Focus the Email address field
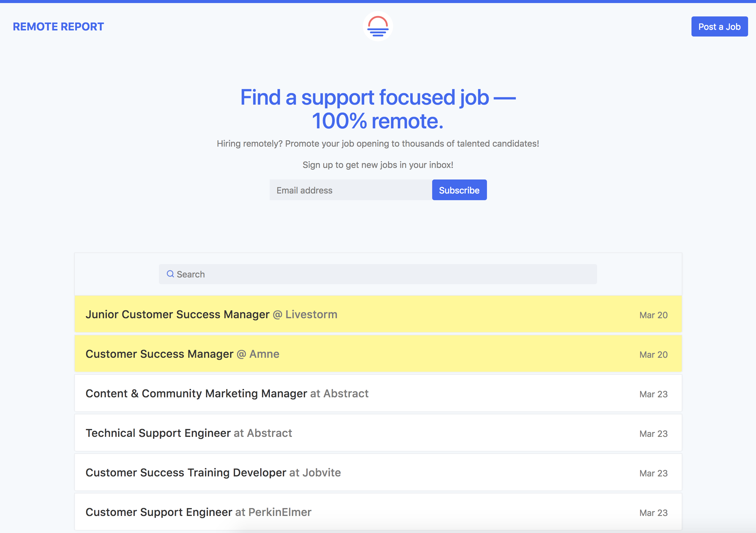 click(351, 190)
